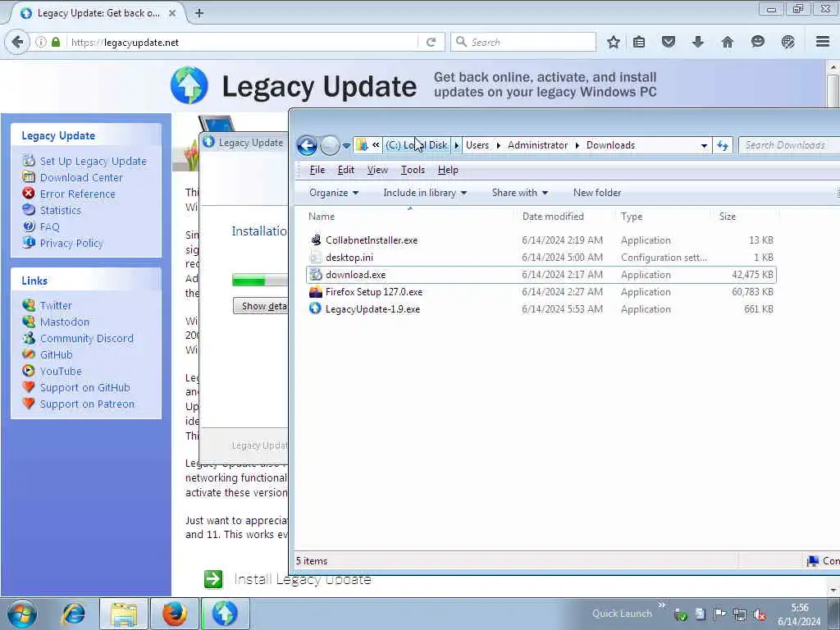The image size is (840, 630).
Task: Click the Downloads breadcrumb segment
Action: (x=610, y=145)
